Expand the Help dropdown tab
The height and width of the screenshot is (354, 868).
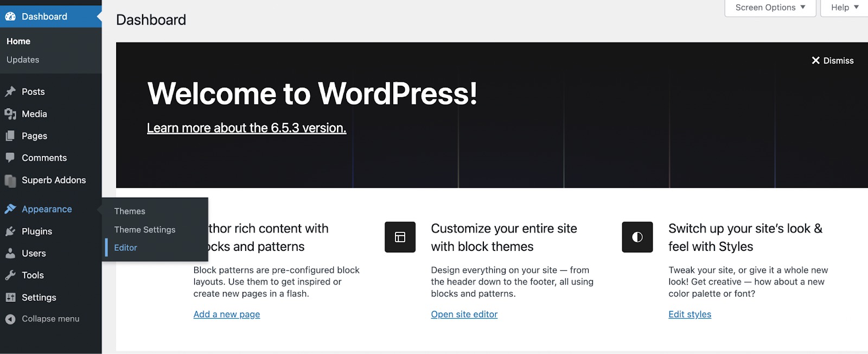[x=845, y=8]
